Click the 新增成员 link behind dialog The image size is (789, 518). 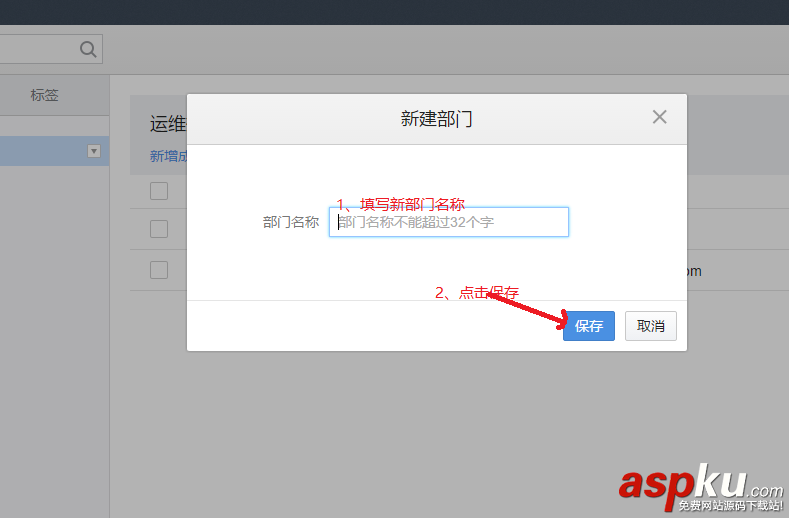pyautogui.click(x=169, y=156)
